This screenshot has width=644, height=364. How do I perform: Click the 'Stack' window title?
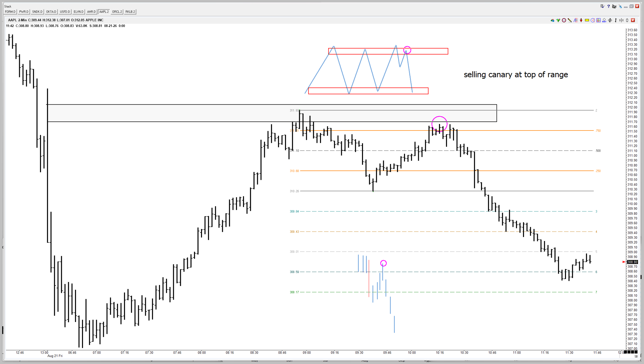[x=8, y=7]
